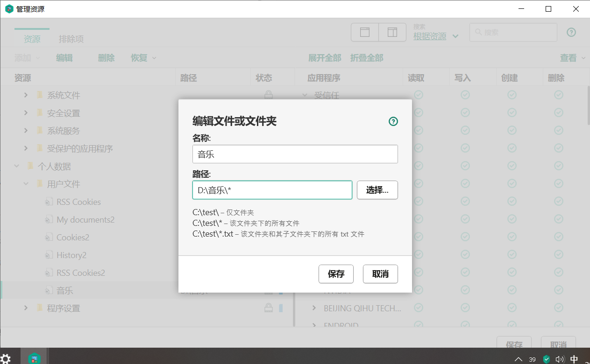Expand the 系统文件 tree node

tap(26, 95)
